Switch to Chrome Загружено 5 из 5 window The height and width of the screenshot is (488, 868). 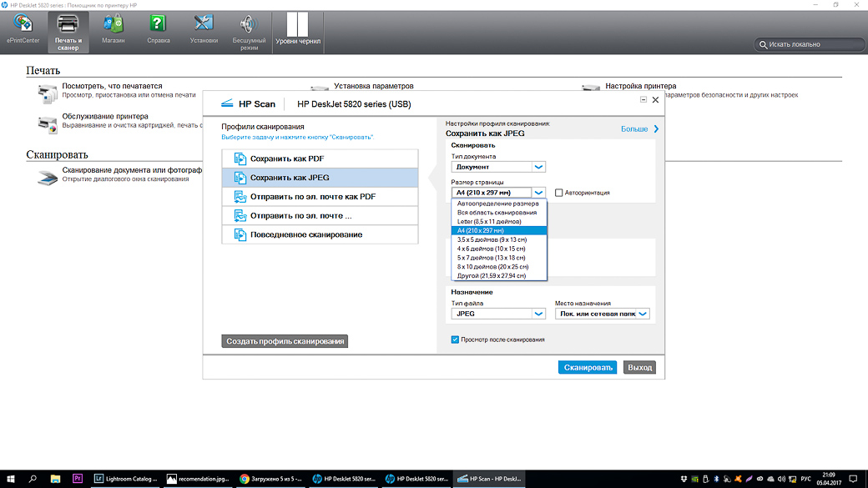coord(270,479)
